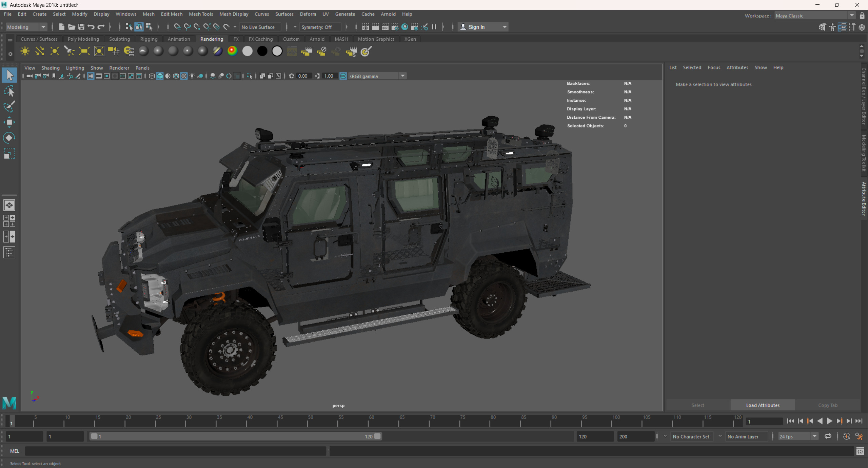Open the Workspace Maya Classic dropdown
The height and width of the screenshot is (468, 868).
pos(815,16)
